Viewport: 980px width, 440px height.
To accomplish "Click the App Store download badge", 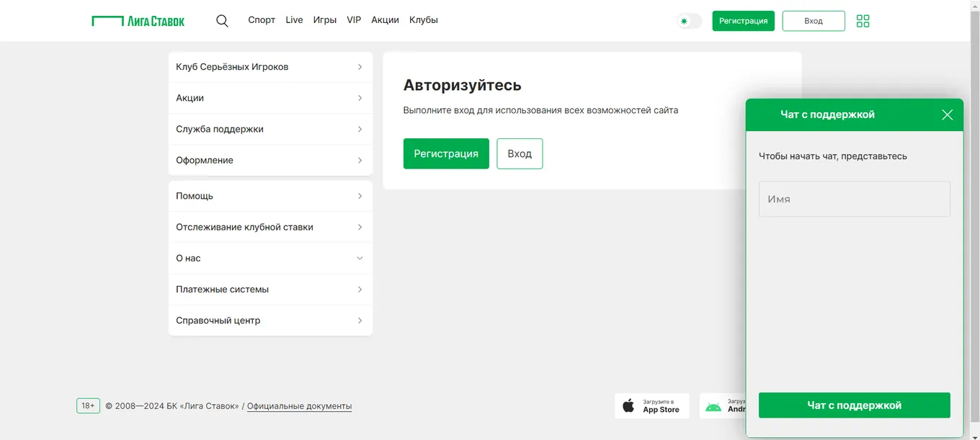I will pos(652,406).
